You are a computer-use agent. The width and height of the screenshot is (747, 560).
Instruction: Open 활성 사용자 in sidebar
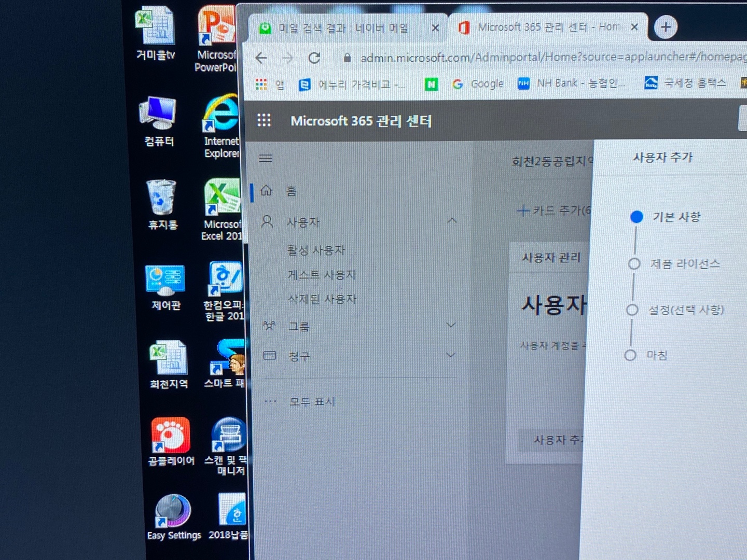316,250
